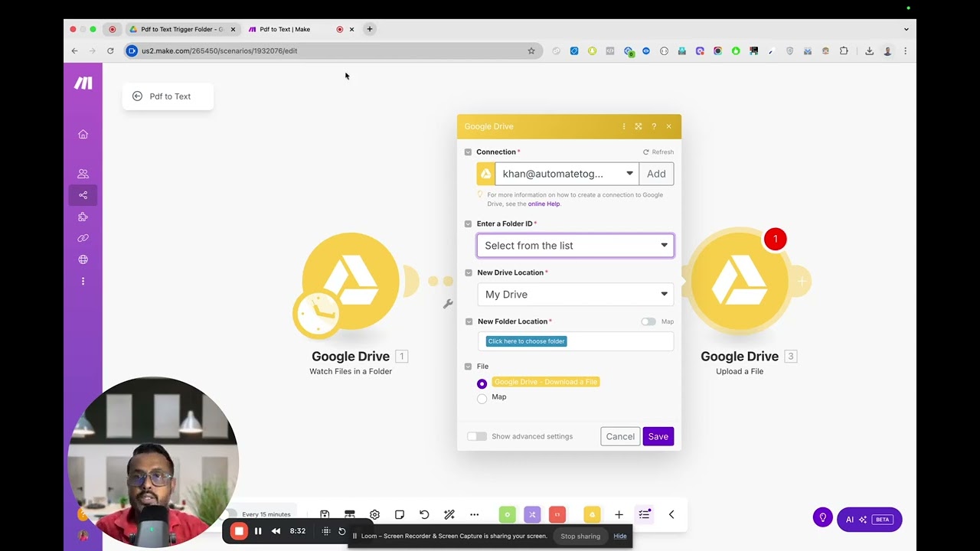The width and height of the screenshot is (980, 551).
Task: Refresh the connection list
Action: point(658,152)
